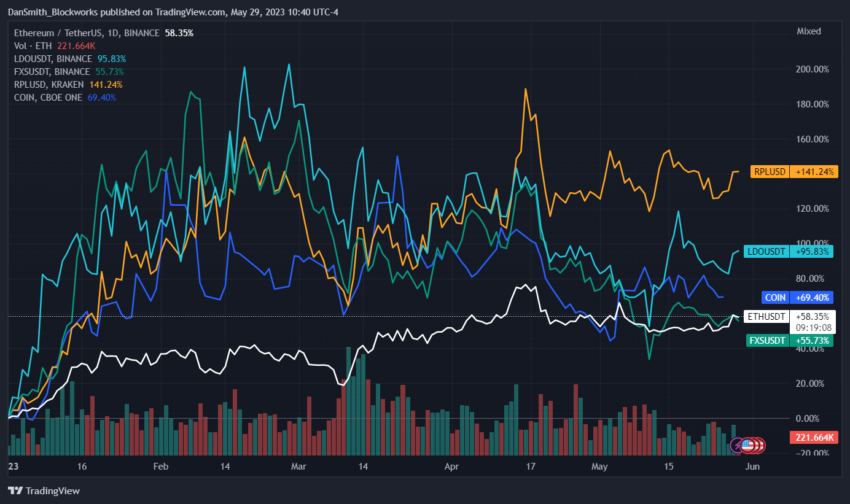Select the FXSUSDT, BINANCE legend entry
The width and height of the screenshot is (850, 504).
52,72
